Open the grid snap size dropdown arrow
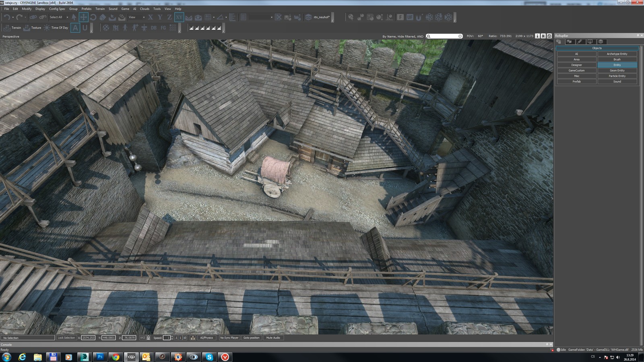 pyautogui.click(x=214, y=17)
